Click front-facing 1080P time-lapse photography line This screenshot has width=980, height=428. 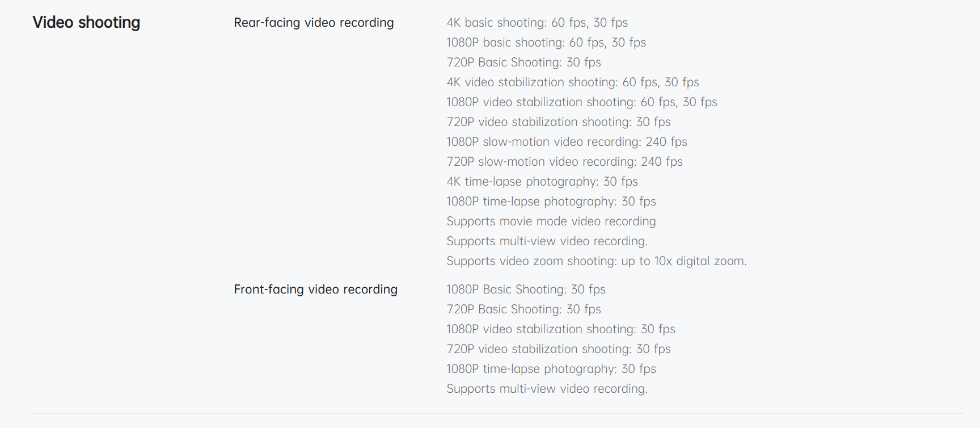pos(551,369)
